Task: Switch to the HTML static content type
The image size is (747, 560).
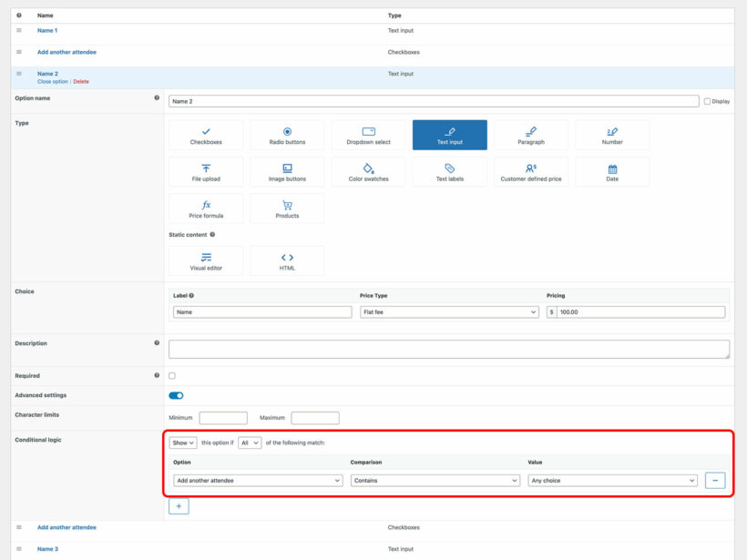Action: (288, 260)
